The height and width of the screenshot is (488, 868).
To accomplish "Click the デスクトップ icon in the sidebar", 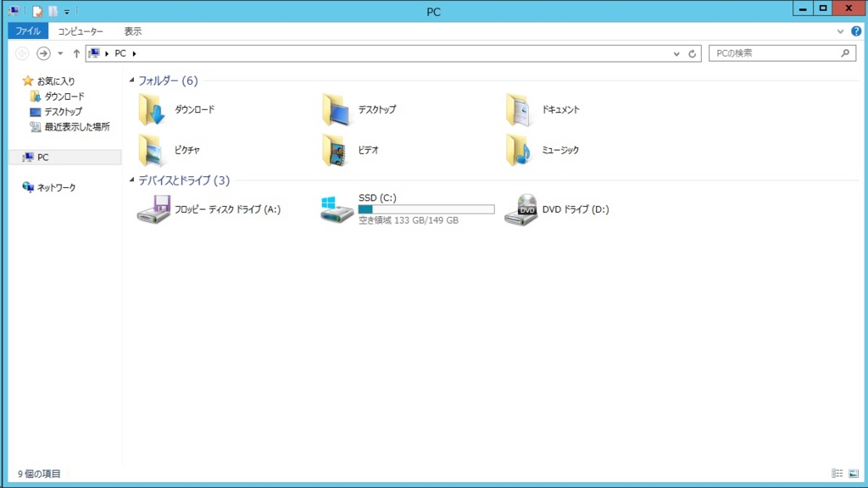I will pos(36,111).
